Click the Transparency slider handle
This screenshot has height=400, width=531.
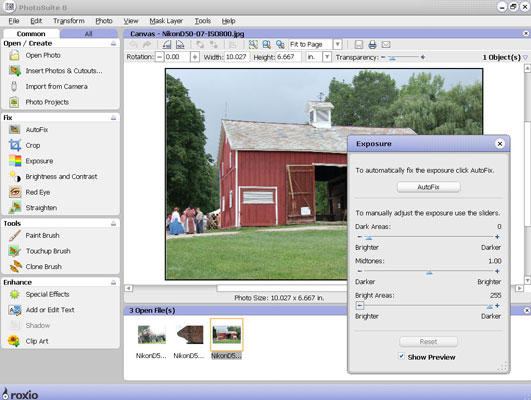click(392, 58)
